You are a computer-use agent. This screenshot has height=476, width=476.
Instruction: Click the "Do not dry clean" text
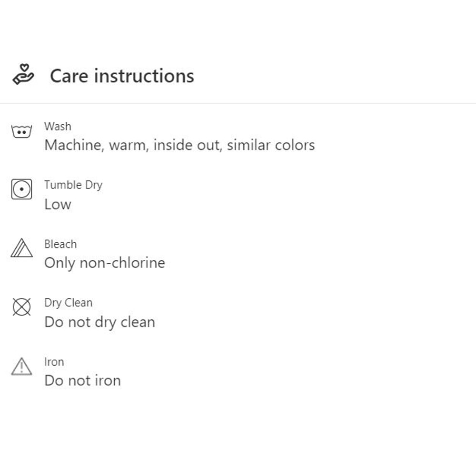coord(99,322)
